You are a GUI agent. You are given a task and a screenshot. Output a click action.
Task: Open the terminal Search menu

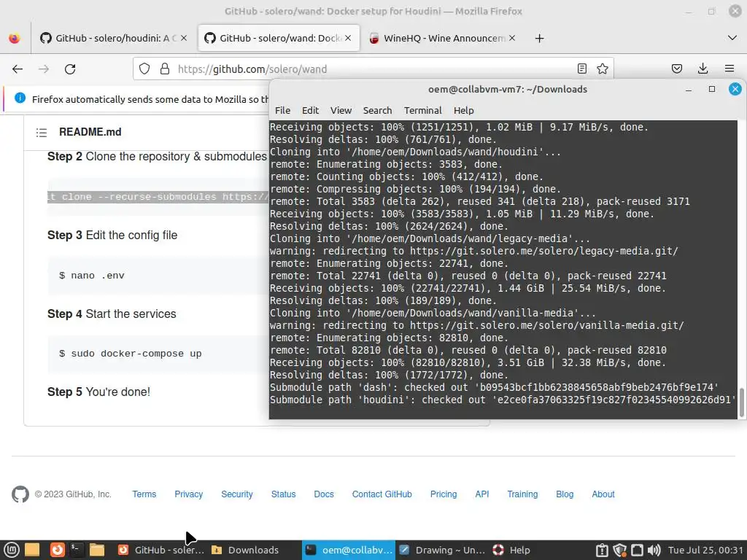tap(377, 111)
